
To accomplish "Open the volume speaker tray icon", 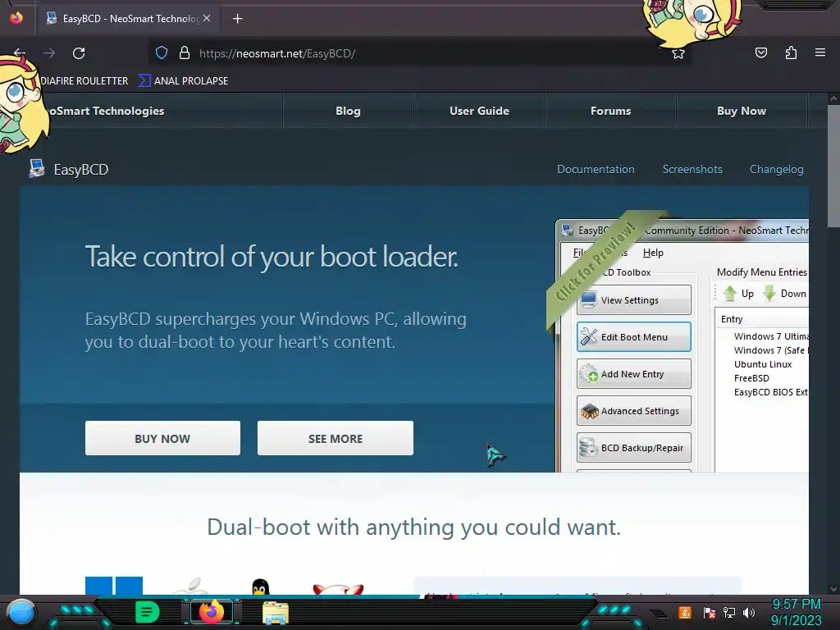I will coord(749,612).
